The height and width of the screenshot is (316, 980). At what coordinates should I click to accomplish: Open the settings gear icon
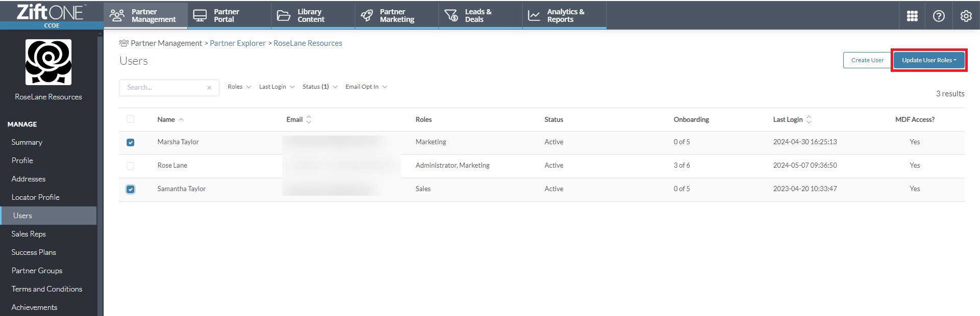(x=966, y=16)
